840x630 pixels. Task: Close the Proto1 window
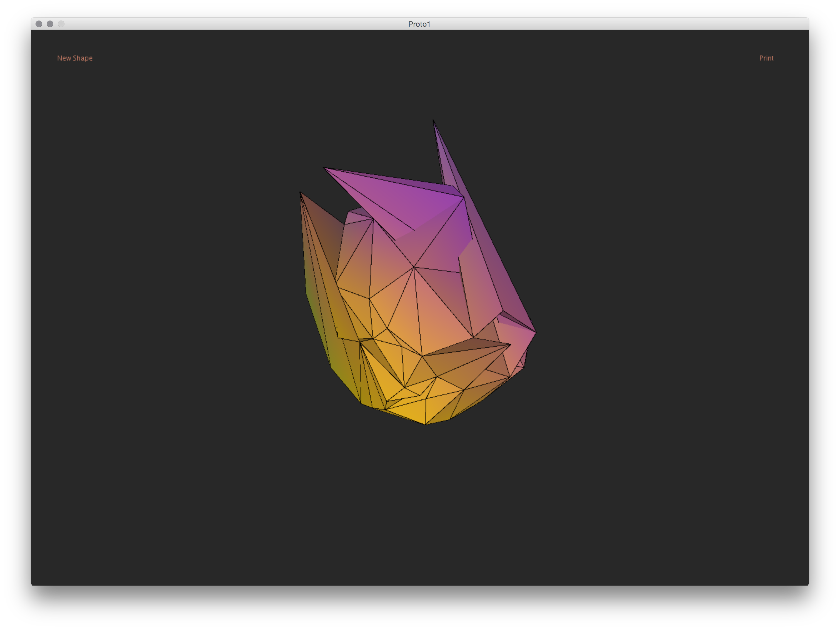(x=39, y=24)
